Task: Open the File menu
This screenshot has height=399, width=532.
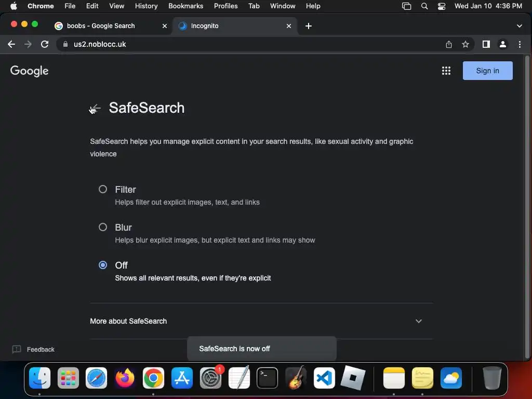Action: (x=70, y=6)
